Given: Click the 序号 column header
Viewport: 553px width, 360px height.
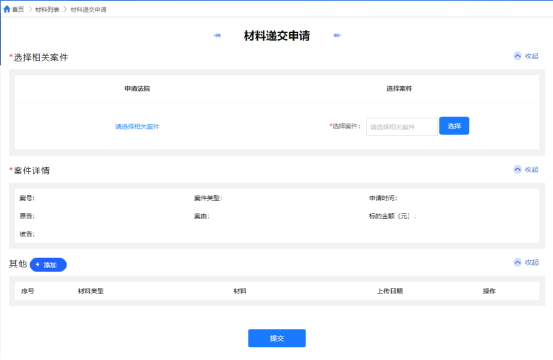Looking at the screenshot, I should tap(28, 291).
